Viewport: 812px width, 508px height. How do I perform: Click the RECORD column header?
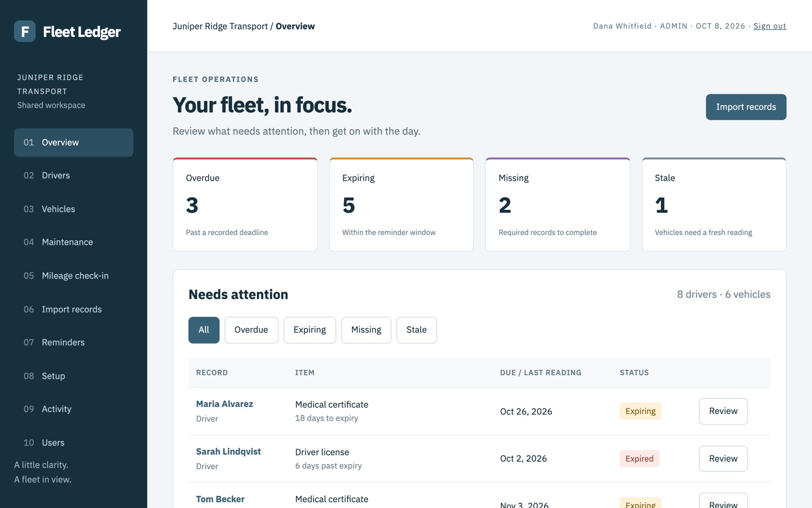[x=212, y=372]
